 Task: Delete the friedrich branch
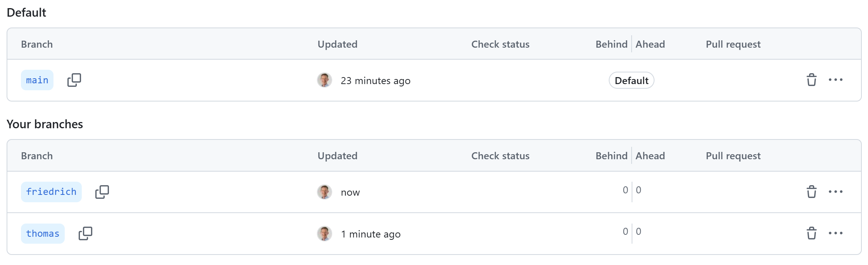(811, 192)
